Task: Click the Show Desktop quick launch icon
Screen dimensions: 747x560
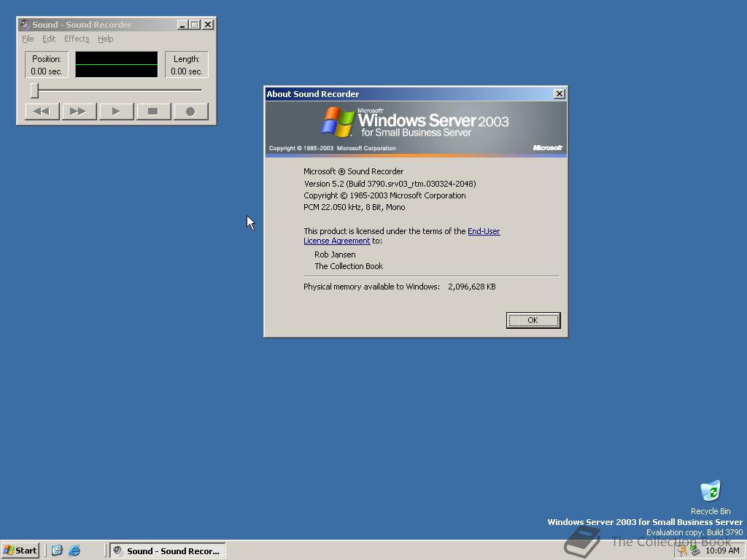Action: [57, 551]
